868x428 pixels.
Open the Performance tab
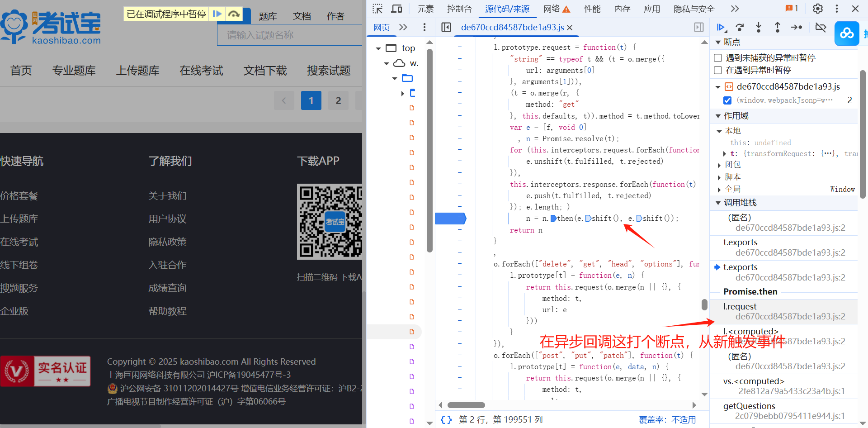(592, 9)
